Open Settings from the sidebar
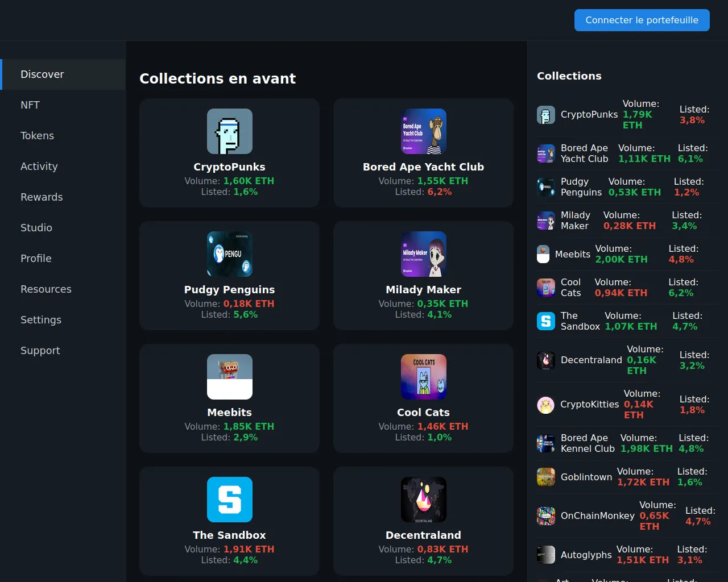This screenshot has height=582, width=728. [63, 320]
